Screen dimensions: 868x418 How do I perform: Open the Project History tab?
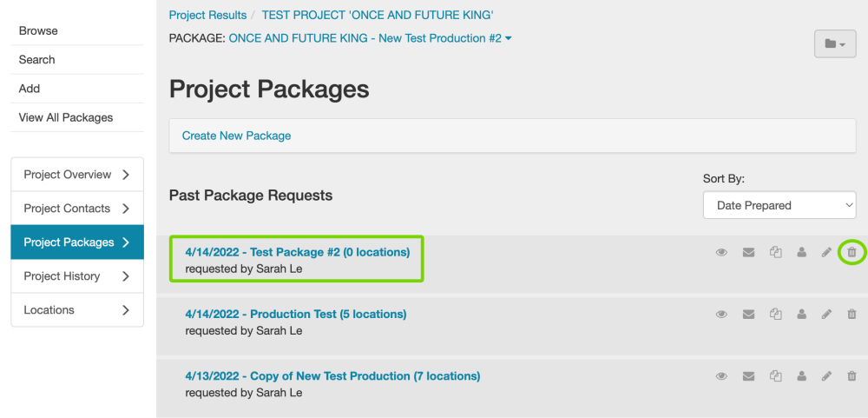[76, 276]
